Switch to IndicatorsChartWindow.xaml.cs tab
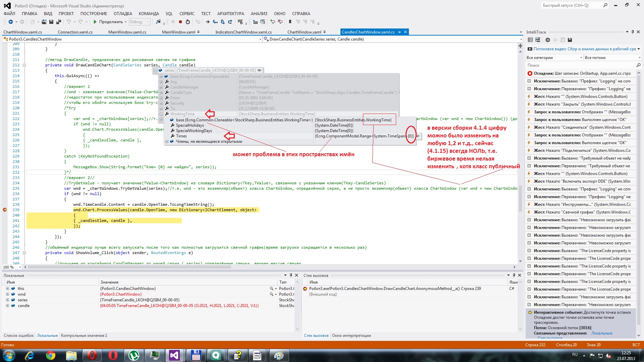Viewport: 644px width, 362px height. (x=244, y=32)
